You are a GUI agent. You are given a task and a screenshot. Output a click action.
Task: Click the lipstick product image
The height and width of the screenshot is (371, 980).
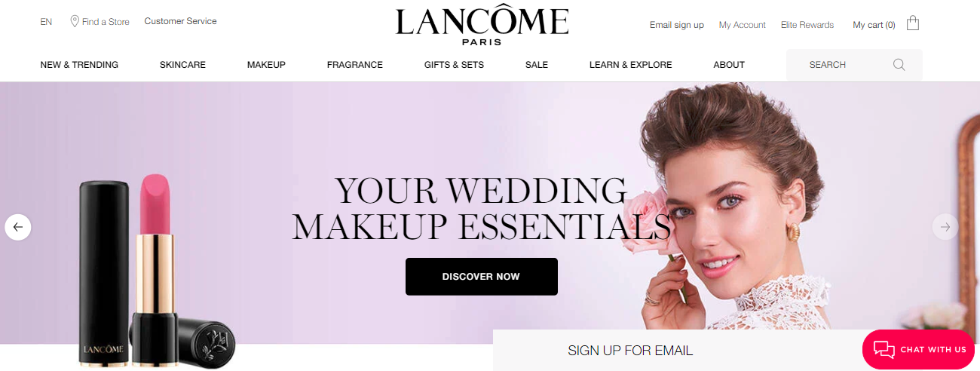tap(156, 271)
